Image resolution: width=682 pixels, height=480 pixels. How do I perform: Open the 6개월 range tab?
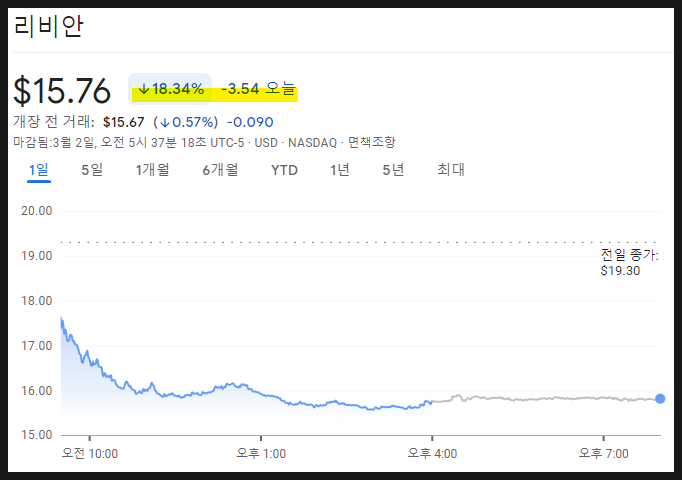pyautogui.click(x=221, y=170)
